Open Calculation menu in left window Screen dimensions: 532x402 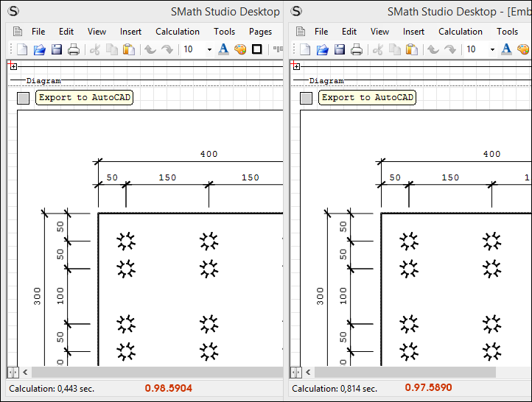[x=177, y=32]
